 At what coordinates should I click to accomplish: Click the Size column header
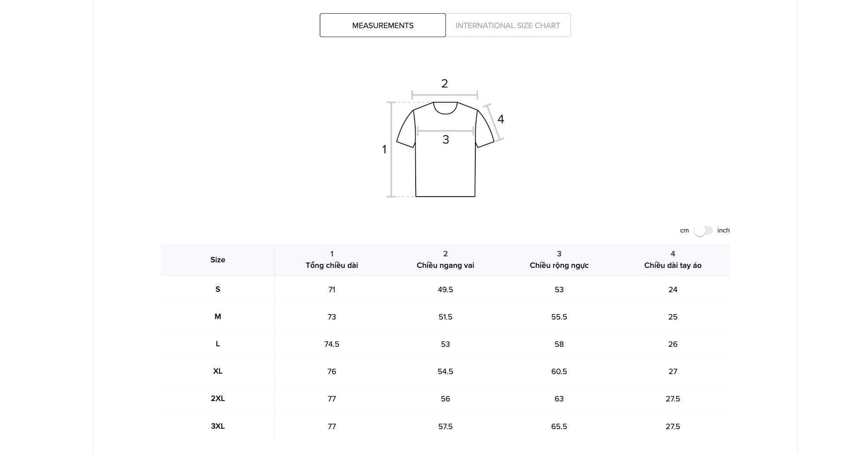tap(217, 260)
